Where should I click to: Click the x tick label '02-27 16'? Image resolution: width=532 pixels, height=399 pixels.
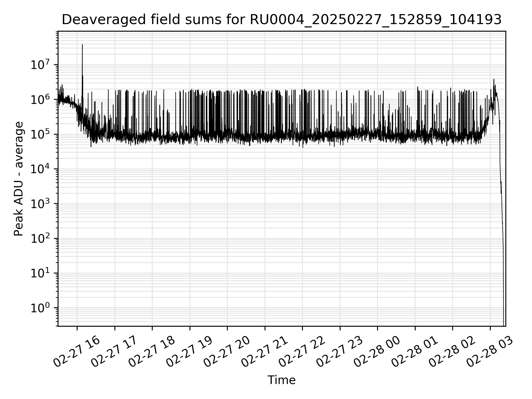click(76, 351)
